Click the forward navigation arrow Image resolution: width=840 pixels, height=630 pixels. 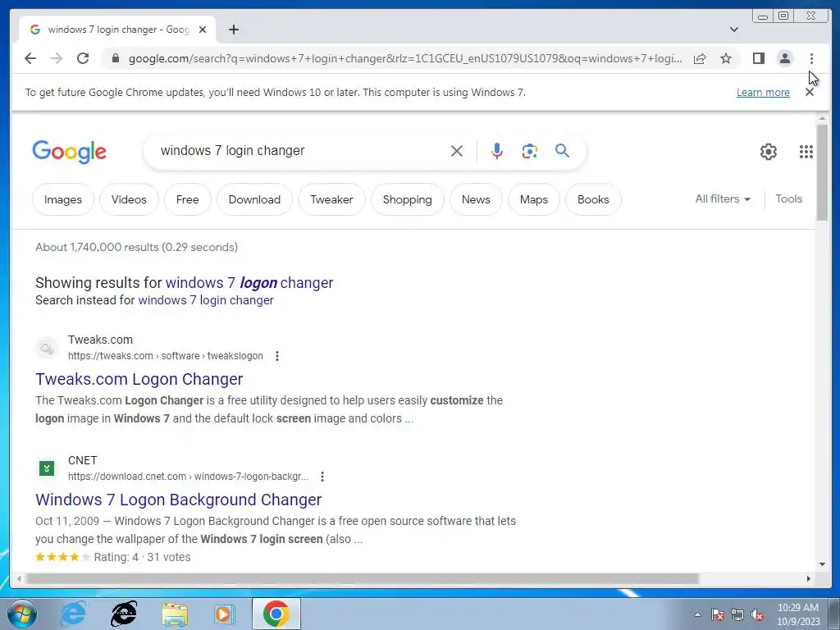pyautogui.click(x=57, y=58)
